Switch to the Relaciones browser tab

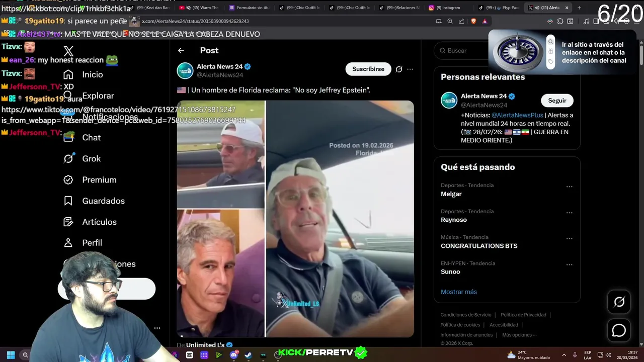(x=399, y=8)
